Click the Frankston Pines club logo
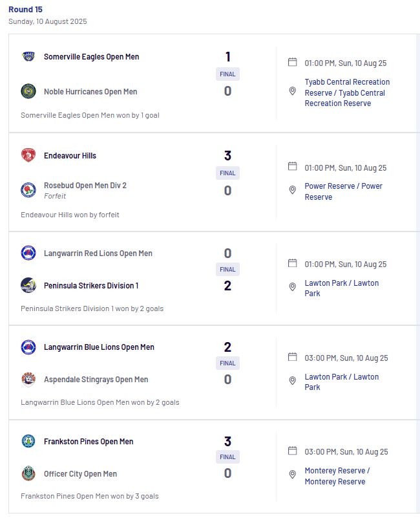The image size is (420, 518). (28, 441)
